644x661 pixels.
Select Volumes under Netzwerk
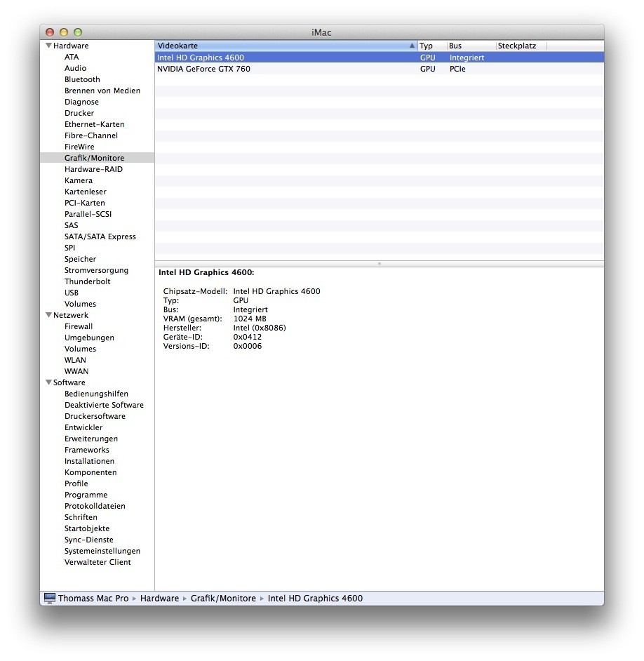coord(80,349)
